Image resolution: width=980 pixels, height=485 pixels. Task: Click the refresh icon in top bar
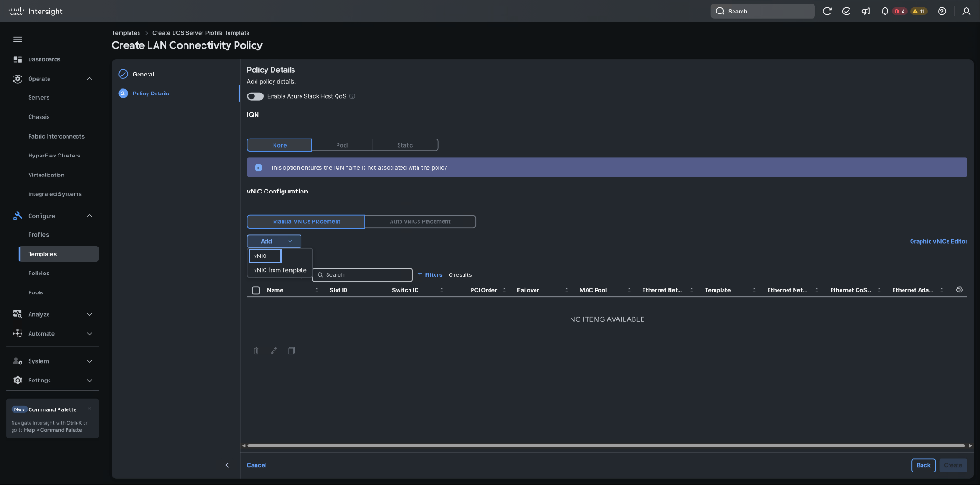pyautogui.click(x=827, y=12)
